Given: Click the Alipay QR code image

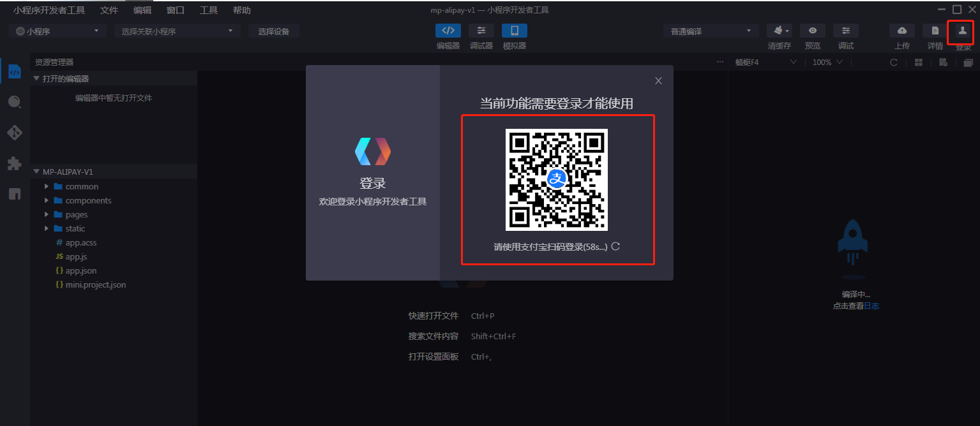Looking at the screenshot, I should pos(557,180).
